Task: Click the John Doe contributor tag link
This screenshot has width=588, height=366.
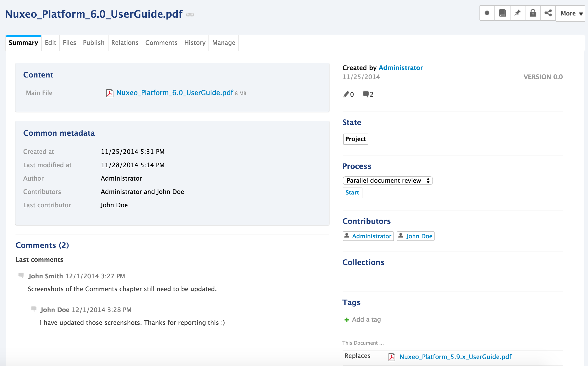Action: coord(419,236)
